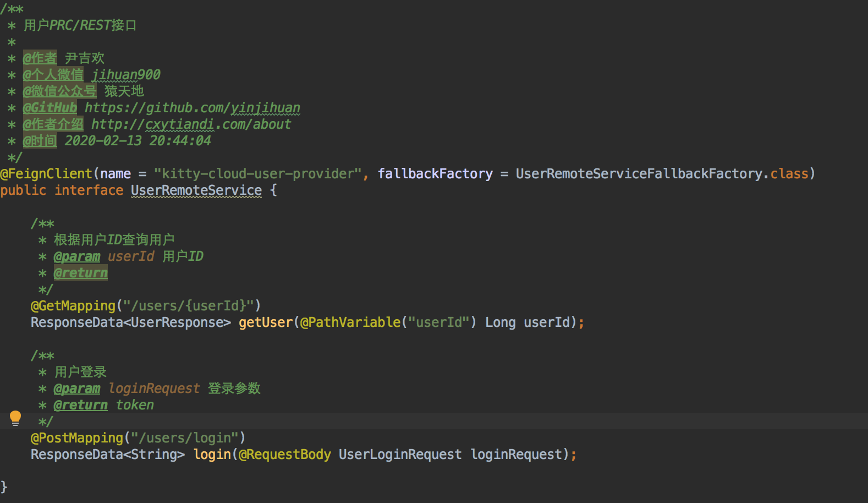868x503 pixels.
Task: Click the jihuan900 WeChat ID text
Action: pos(126,75)
